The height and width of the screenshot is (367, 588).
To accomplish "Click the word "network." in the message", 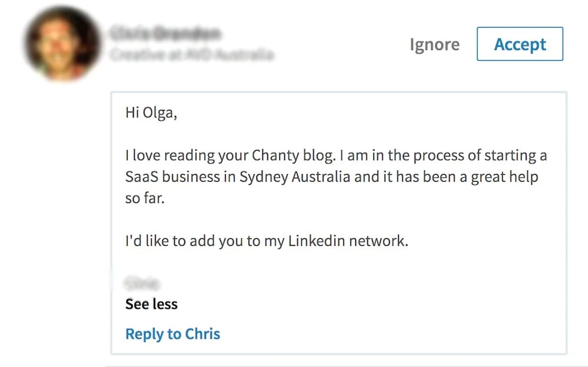I will [379, 242].
